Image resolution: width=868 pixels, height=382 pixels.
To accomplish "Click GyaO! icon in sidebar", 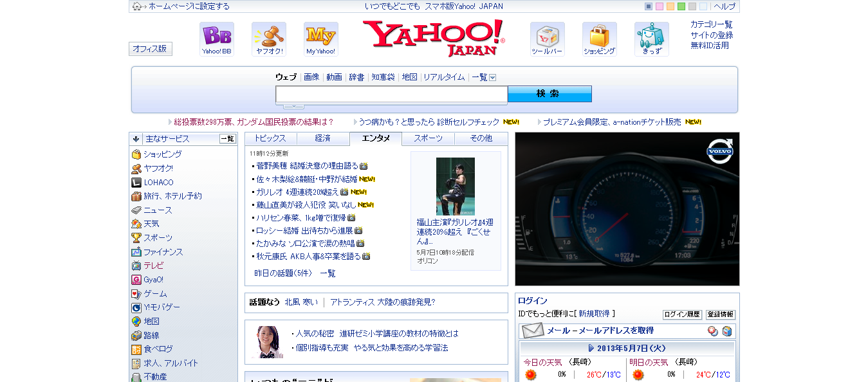I will click(x=136, y=280).
